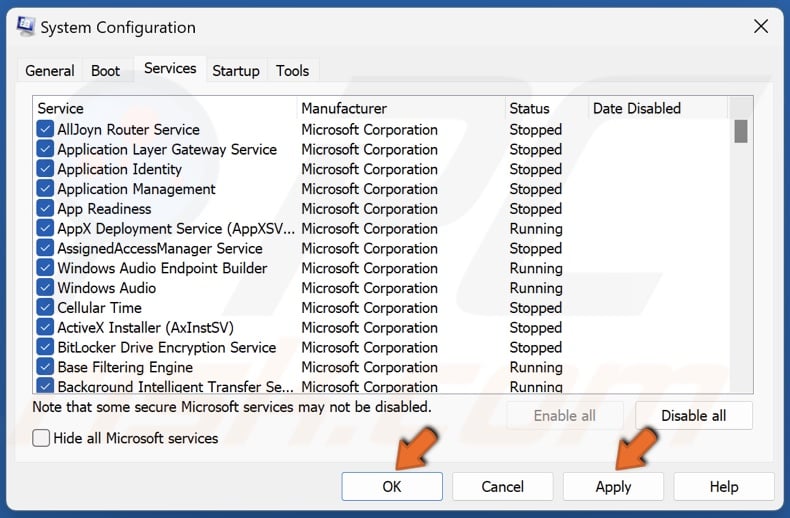Check Hide all Microsoft services
Viewport: 790px width, 518px height.
pyautogui.click(x=41, y=438)
